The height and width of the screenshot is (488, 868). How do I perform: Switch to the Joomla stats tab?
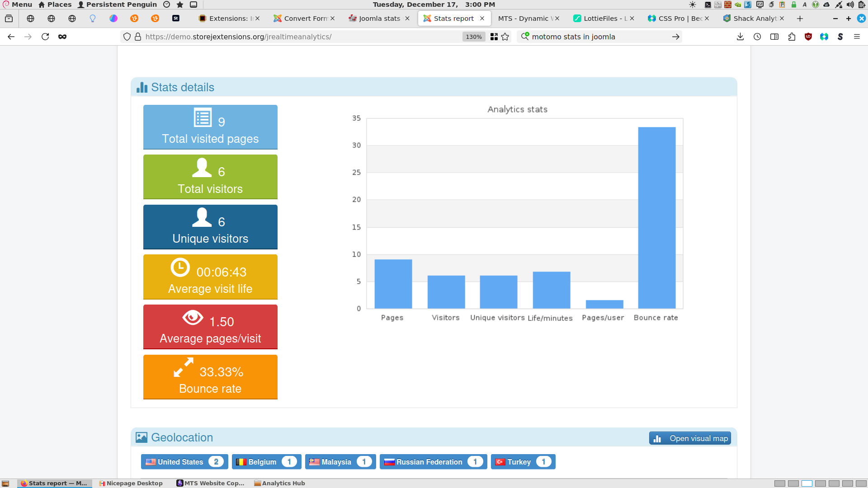(379, 19)
